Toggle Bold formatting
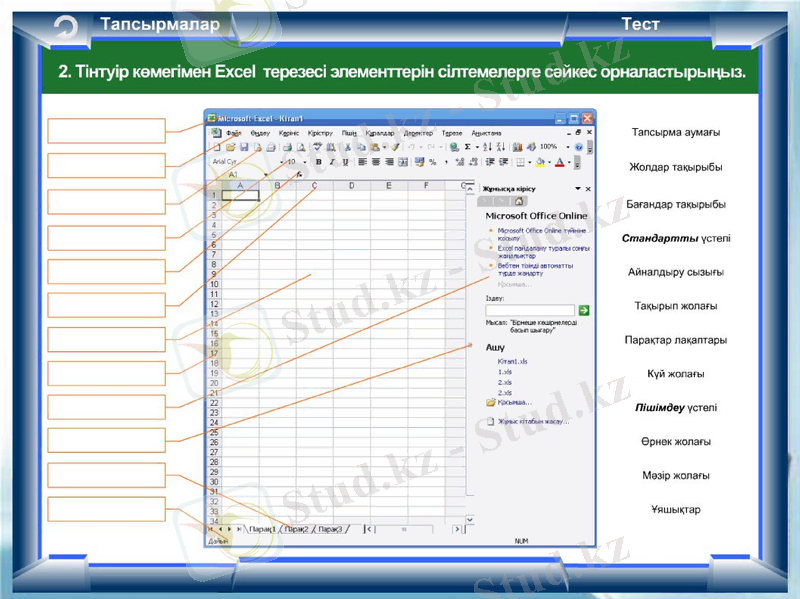This screenshot has width=800, height=599. [319, 161]
